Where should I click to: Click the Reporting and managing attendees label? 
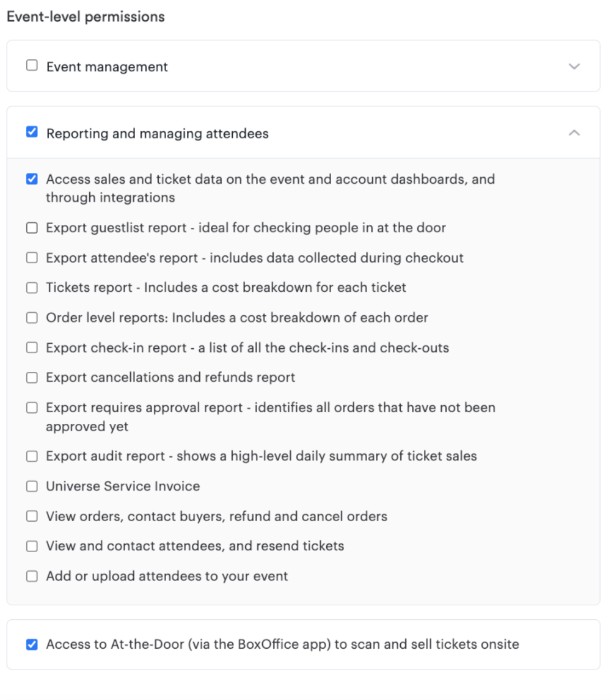158,134
